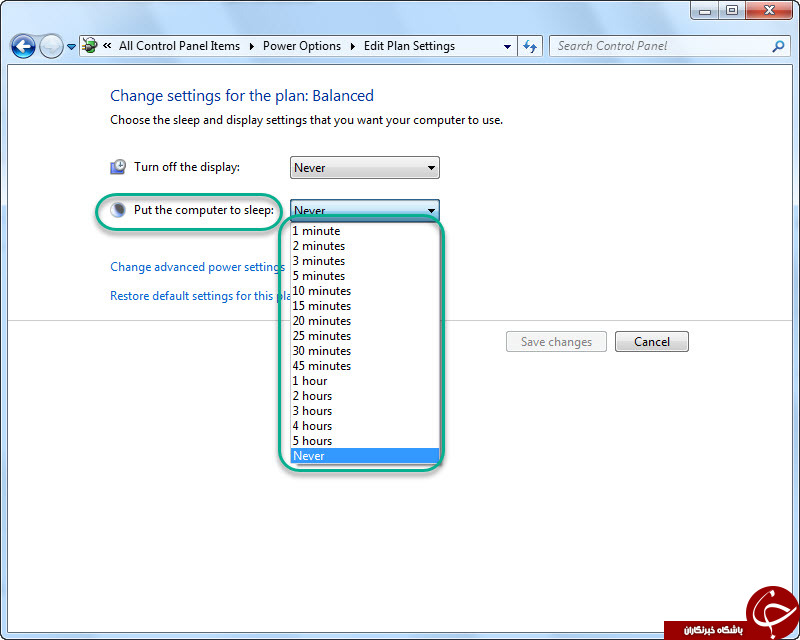This screenshot has width=800, height=640.
Task: Click the double chevron in the address bar
Action: pyautogui.click(x=107, y=45)
